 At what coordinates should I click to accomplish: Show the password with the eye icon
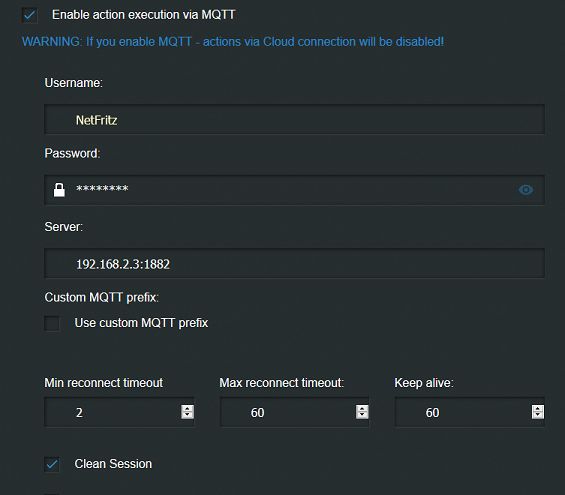pos(526,189)
